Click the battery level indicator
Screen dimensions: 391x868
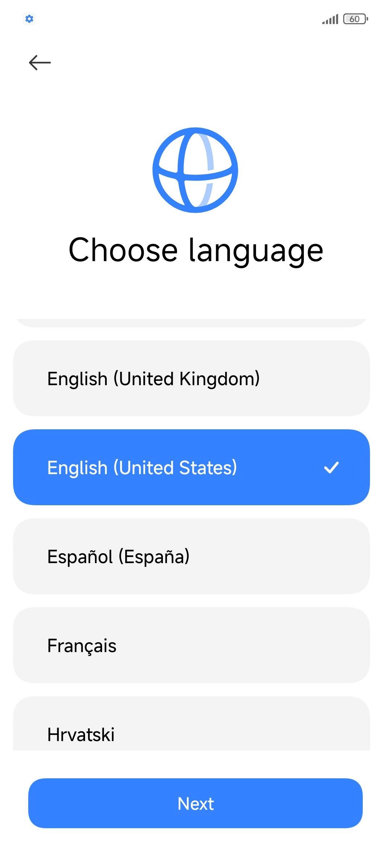click(356, 19)
